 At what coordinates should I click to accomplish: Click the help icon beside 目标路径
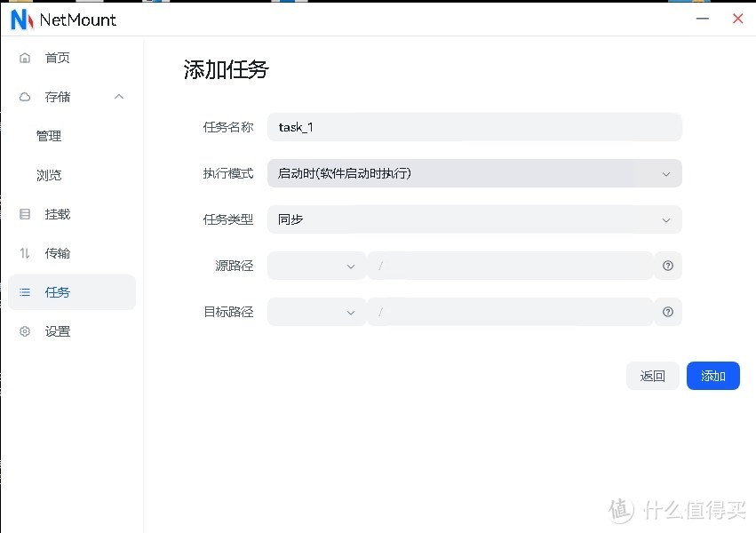tap(667, 312)
